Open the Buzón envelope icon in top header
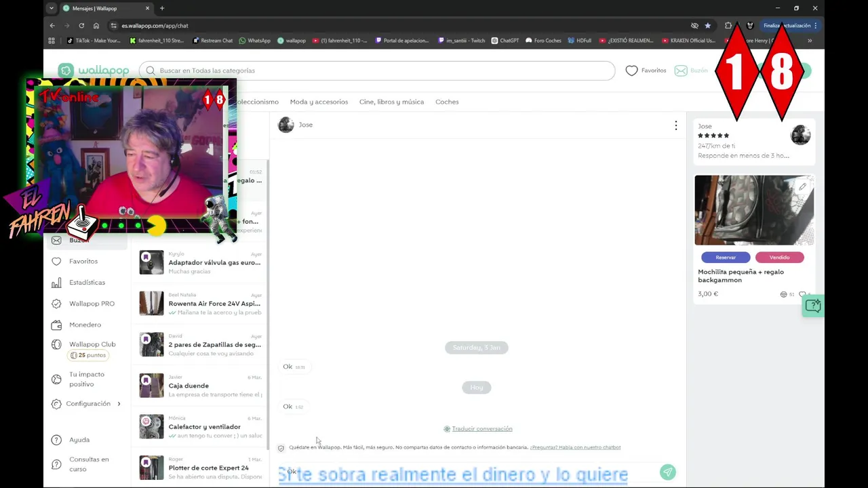 (x=681, y=70)
